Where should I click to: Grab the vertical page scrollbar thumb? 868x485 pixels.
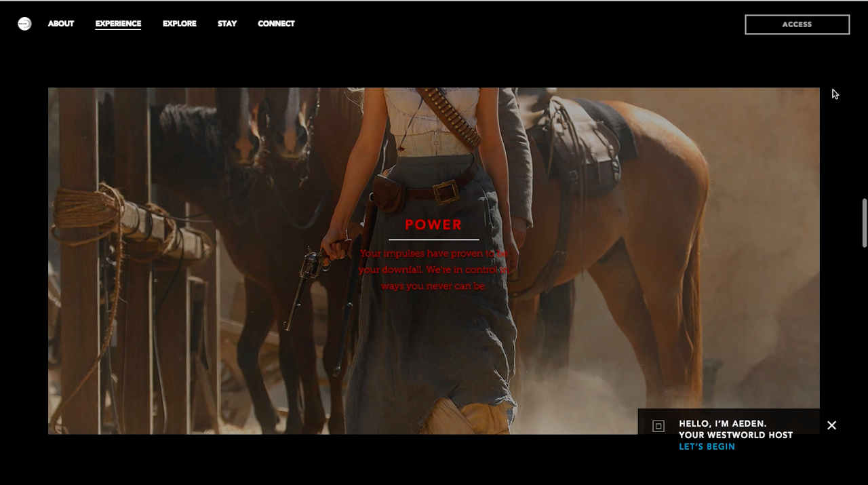coord(864,222)
